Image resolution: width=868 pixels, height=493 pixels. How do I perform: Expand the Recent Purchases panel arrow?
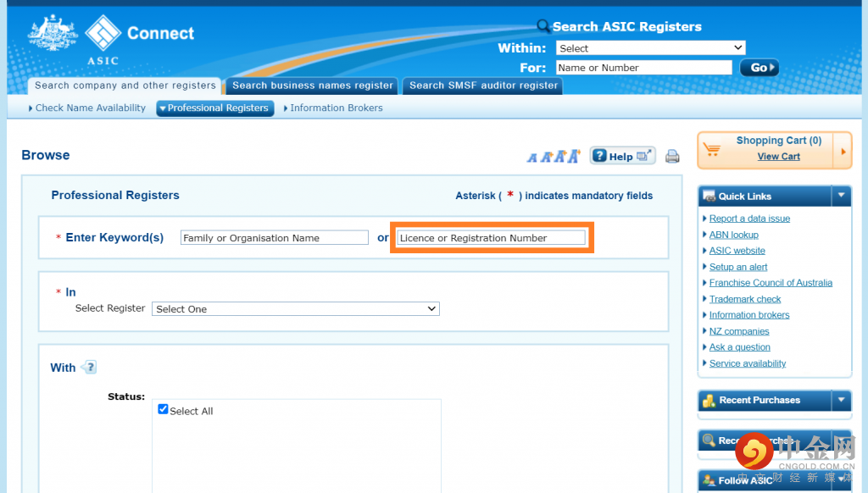pyautogui.click(x=842, y=400)
